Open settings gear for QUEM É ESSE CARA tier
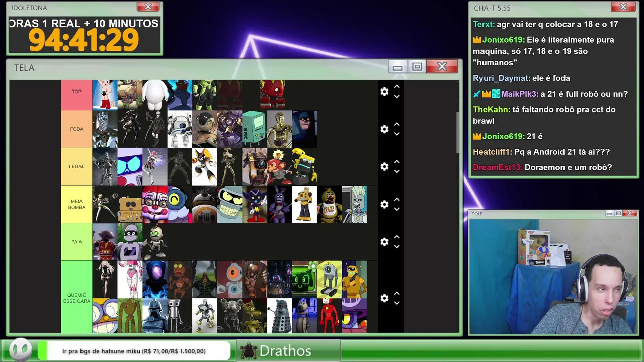 [x=384, y=298]
